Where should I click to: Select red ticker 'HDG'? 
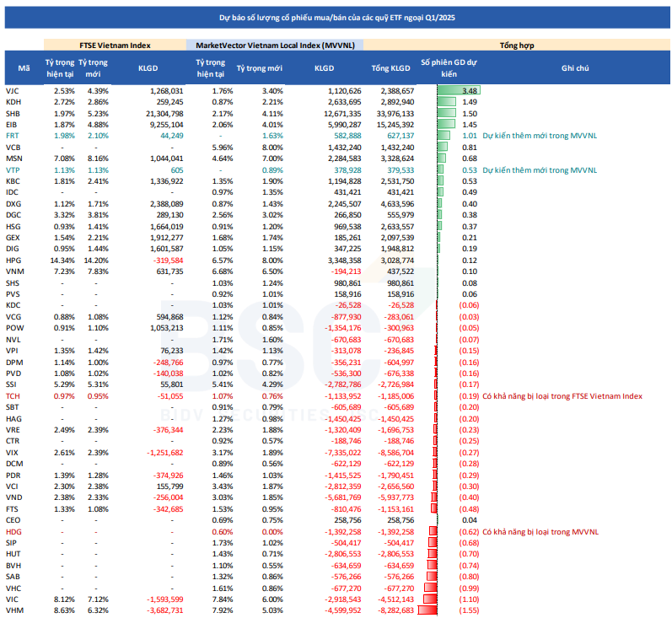click(x=13, y=532)
